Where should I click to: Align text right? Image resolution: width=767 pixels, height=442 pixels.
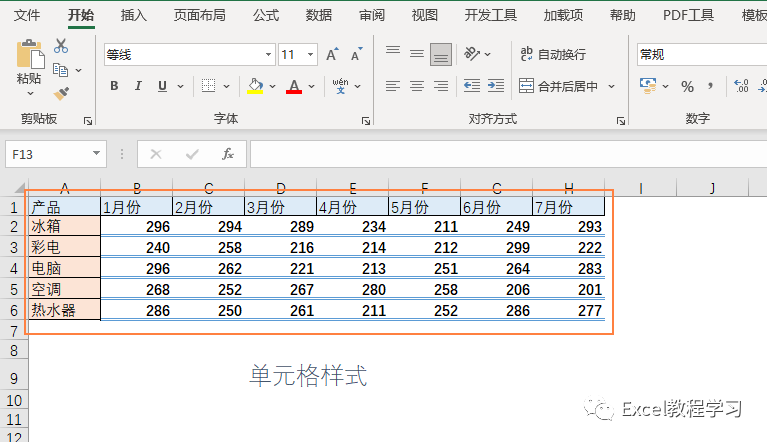(441, 87)
